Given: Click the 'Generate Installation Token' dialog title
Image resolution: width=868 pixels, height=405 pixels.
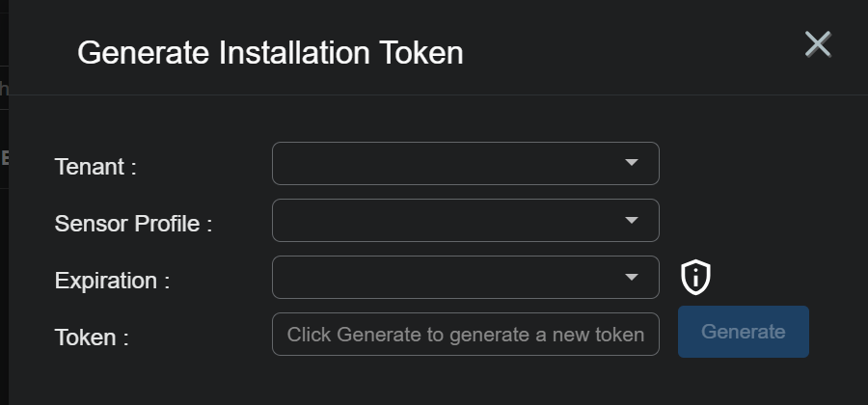Looking at the screenshot, I should point(270,53).
